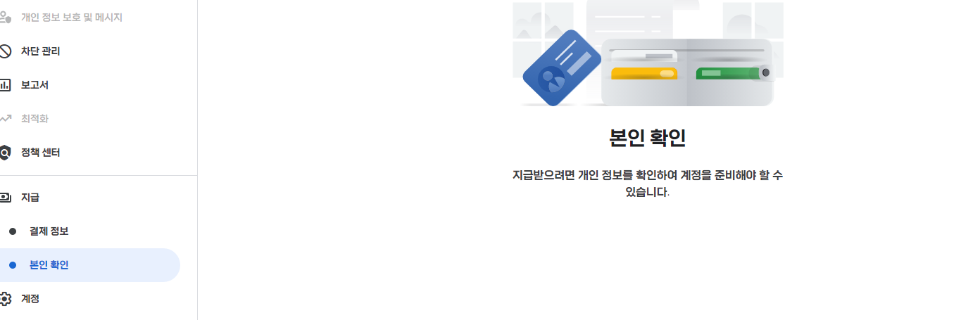The height and width of the screenshot is (320, 980).
Task: Go to the 보고서 section label
Action: tap(34, 85)
